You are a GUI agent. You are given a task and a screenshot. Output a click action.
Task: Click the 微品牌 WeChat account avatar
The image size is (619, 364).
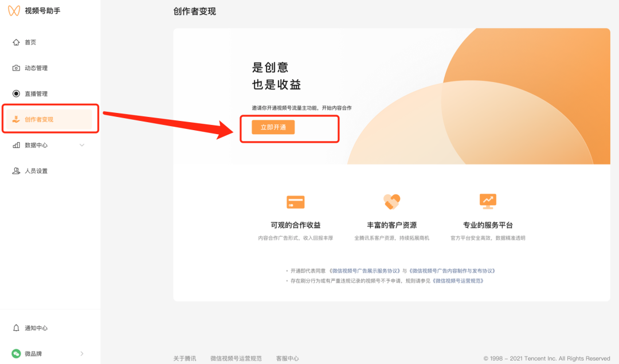(x=16, y=354)
